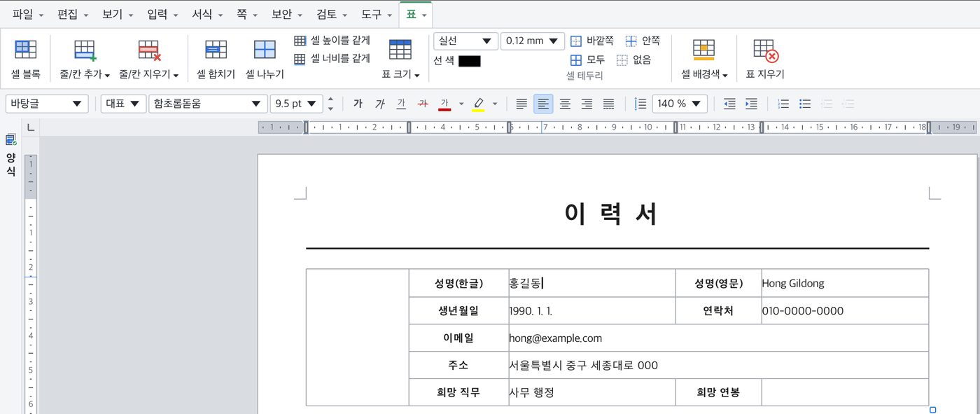Increase line spacing icon next to 140 %
The height and width of the screenshot is (414, 980).
coord(640,104)
